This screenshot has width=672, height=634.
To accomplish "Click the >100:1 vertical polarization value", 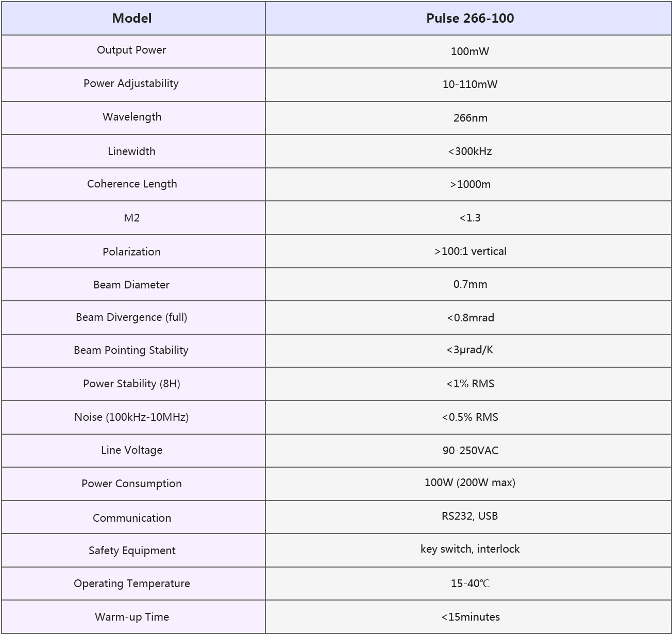I will tap(470, 251).
